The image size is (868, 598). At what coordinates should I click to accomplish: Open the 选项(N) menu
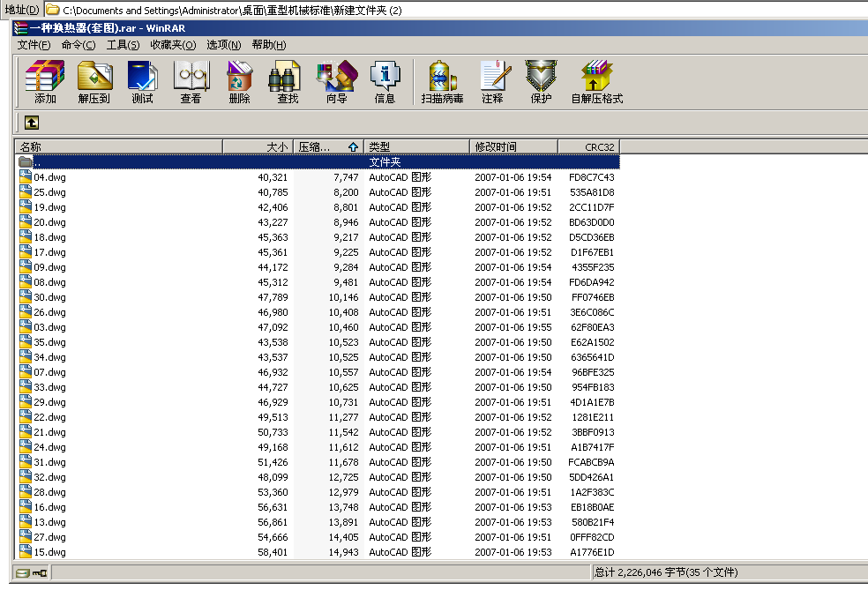224,45
